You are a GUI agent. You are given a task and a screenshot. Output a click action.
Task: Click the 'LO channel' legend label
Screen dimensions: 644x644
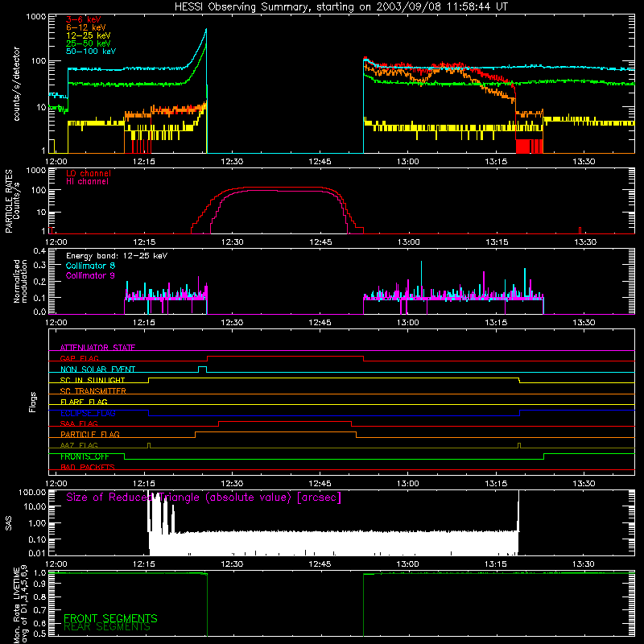tap(89, 173)
